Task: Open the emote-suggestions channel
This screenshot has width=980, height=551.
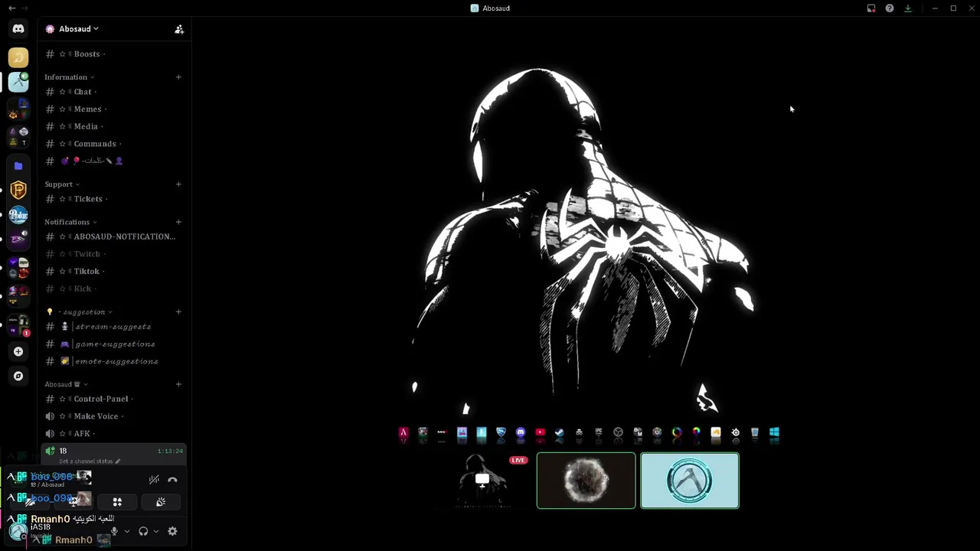Action: point(113,361)
